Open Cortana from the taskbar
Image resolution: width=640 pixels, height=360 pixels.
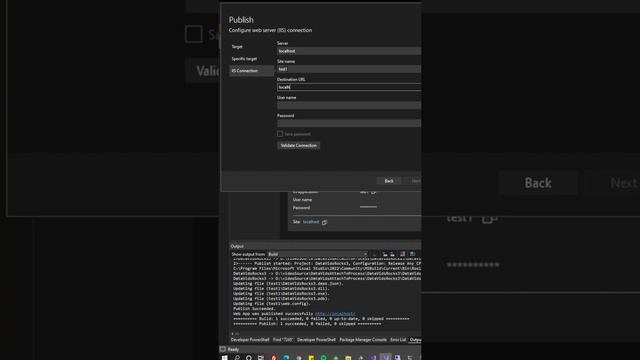coord(249,358)
